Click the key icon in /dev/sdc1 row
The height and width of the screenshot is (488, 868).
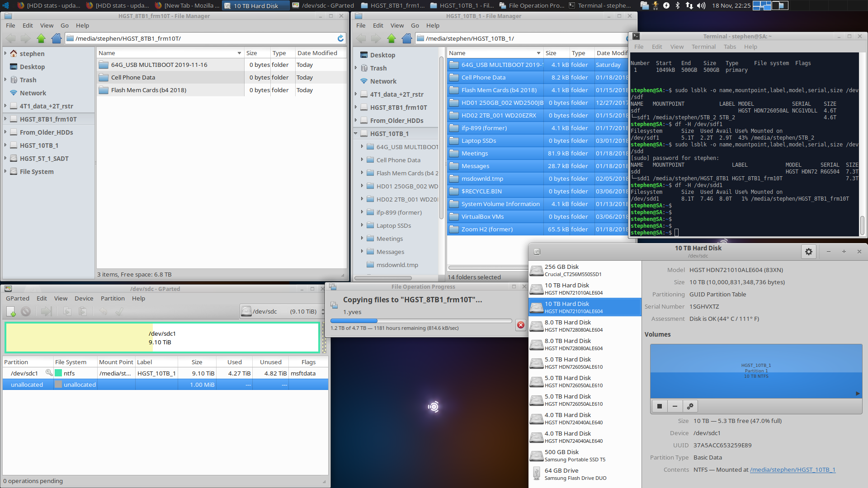(49, 373)
